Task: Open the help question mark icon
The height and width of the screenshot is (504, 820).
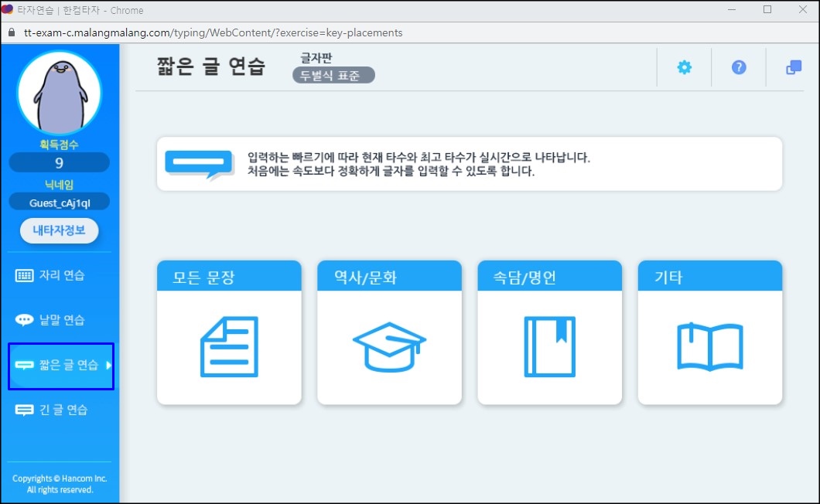Action: pyautogui.click(x=739, y=67)
